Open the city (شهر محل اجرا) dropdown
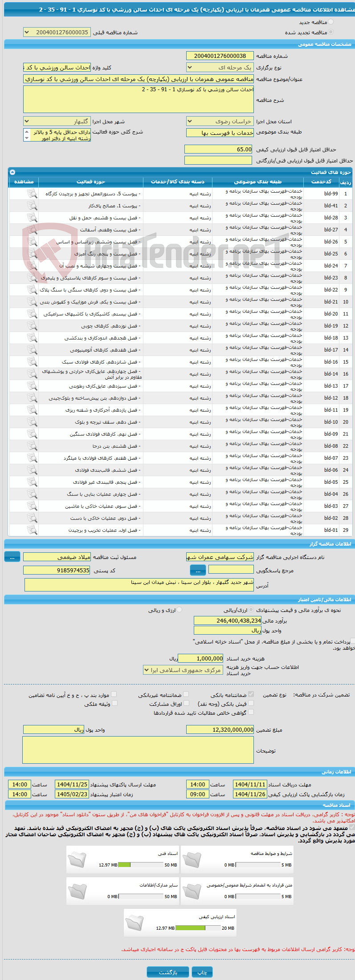The height and width of the screenshot is (980, 355). 57,121
